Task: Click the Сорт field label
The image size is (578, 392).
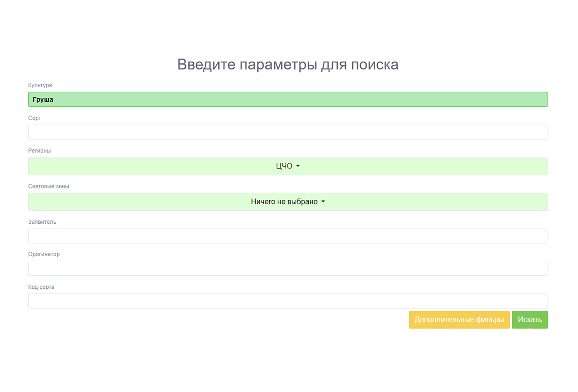Action: [x=35, y=118]
